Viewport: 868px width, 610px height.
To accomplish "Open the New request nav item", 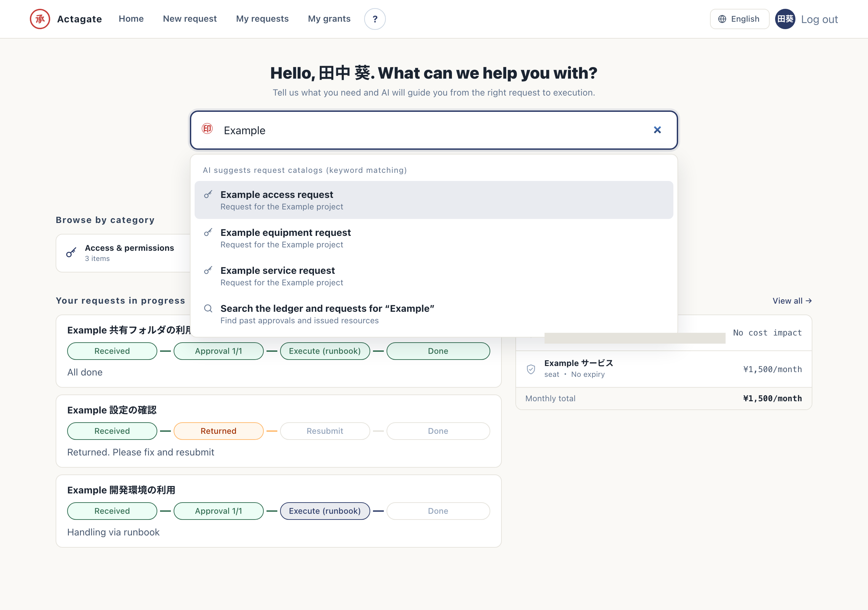I will click(x=190, y=19).
